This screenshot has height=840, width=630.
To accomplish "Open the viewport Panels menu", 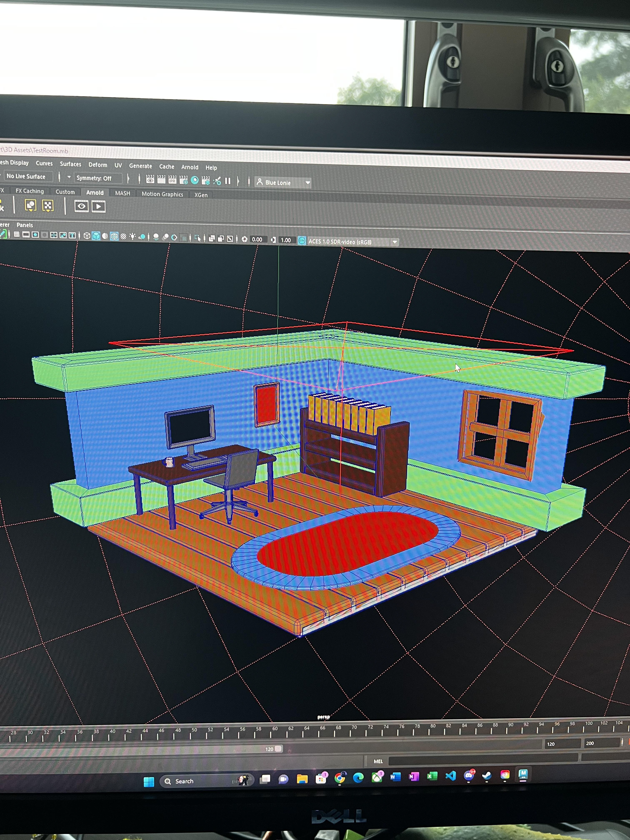I will pyautogui.click(x=25, y=225).
